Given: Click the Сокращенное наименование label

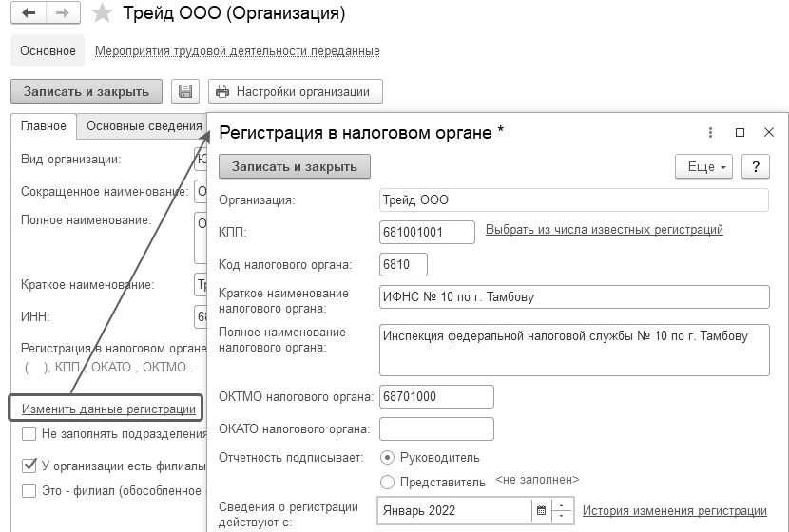Looking at the screenshot, I should pos(105,192).
